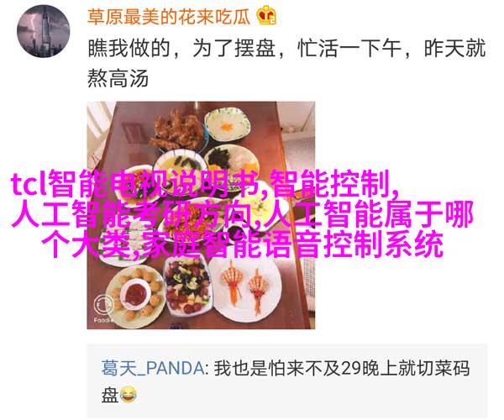The height and width of the screenshot is (420, 504).
Task: Click the fruit salad plate in photo
Action: [187, 286]
